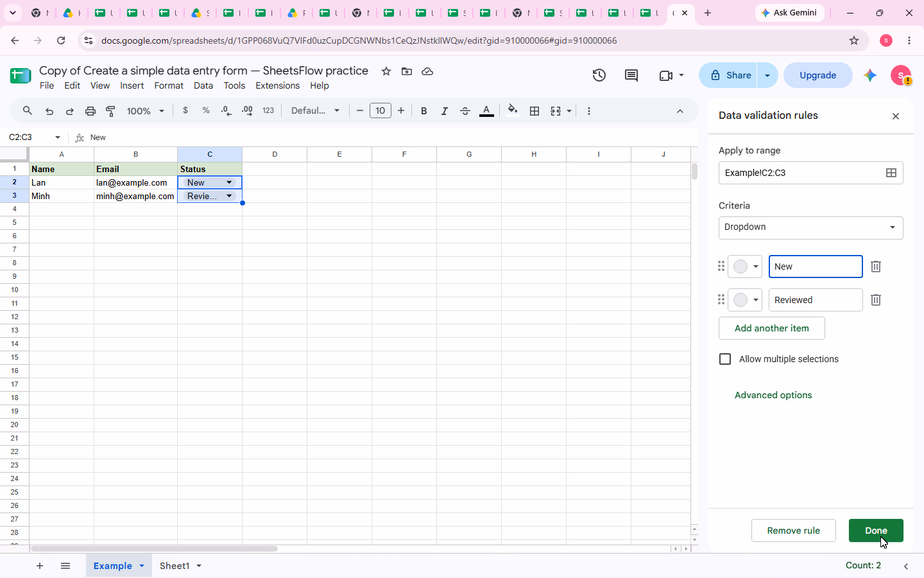This screenshot has width=924, height=578.
Task: Click the select data range grid icon
Action: pos(891,173)
